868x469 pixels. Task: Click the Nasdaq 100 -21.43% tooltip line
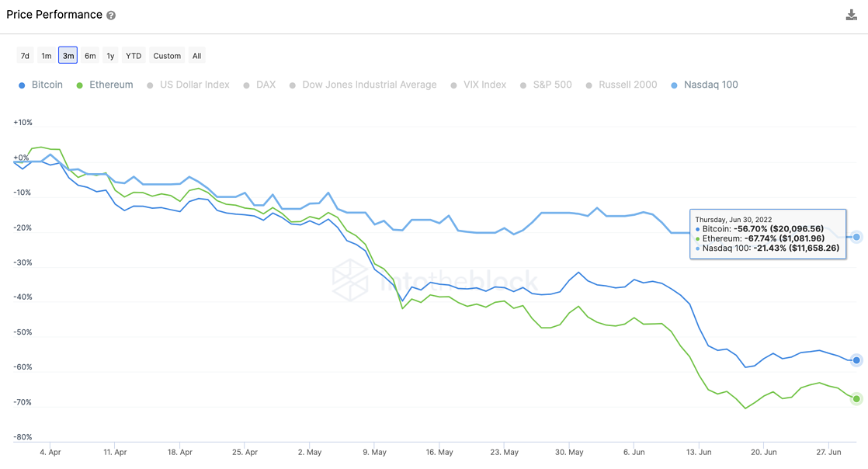pos(767,248)
